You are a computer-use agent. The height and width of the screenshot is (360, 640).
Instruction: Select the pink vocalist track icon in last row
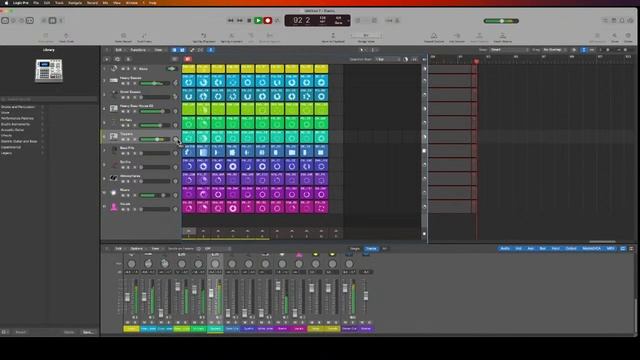(114, 207)
